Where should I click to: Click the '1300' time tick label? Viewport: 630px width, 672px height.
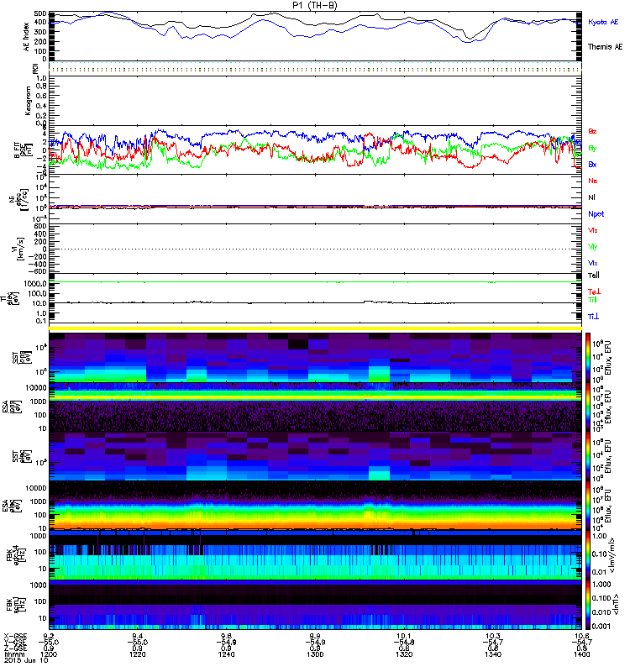pyautogui.click(x=315, y=654)
